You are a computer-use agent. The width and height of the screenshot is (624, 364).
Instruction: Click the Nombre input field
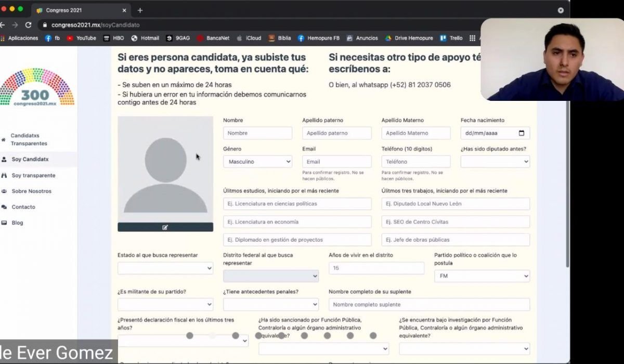tap(257, 133)
